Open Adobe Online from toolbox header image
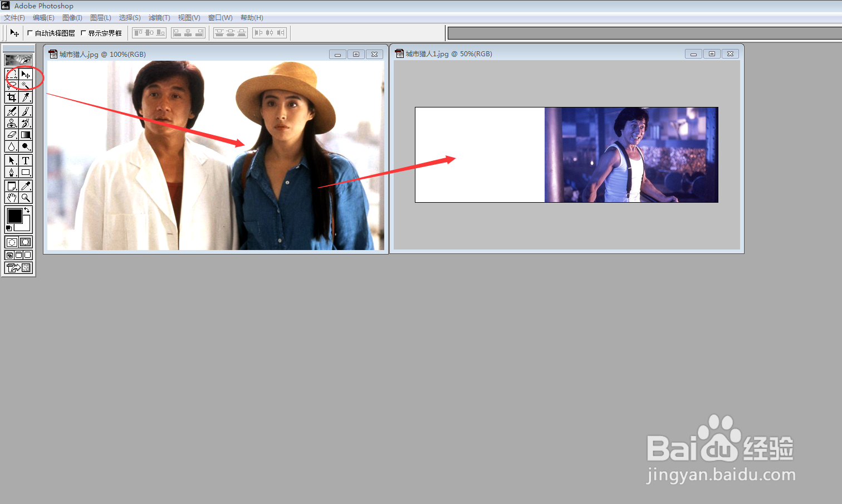The image size is (842, 504). (x=18, y=60)
